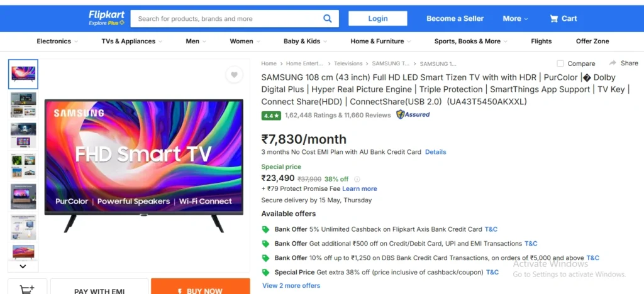Add product to wishlist with heart icon
Viewport: 644px width, 294px height.
click(234, 75)
